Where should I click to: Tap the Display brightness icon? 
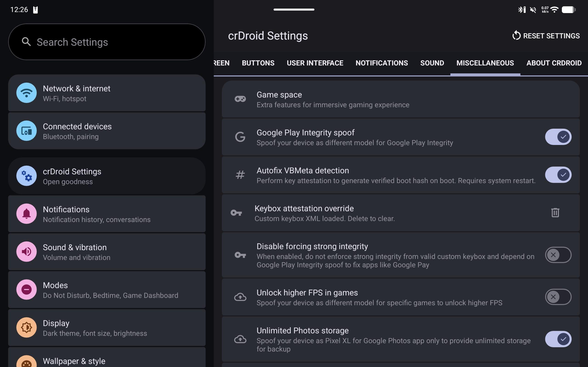pyautogui.click(x=26, y=328)
